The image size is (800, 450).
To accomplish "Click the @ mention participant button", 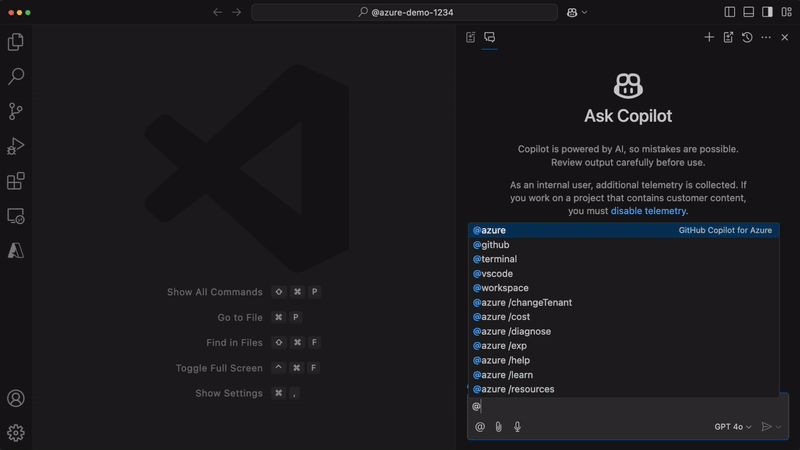I will click(480, 427).
